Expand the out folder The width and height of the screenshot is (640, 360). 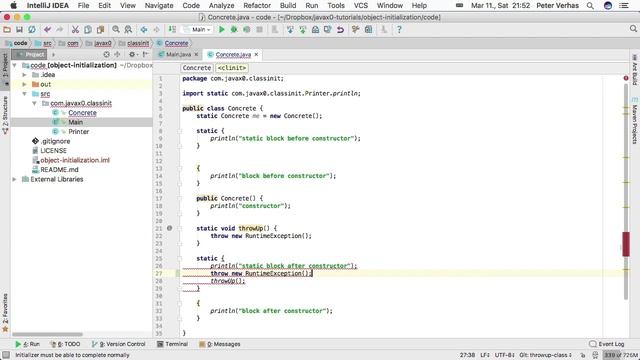click(x=24, y=84)
